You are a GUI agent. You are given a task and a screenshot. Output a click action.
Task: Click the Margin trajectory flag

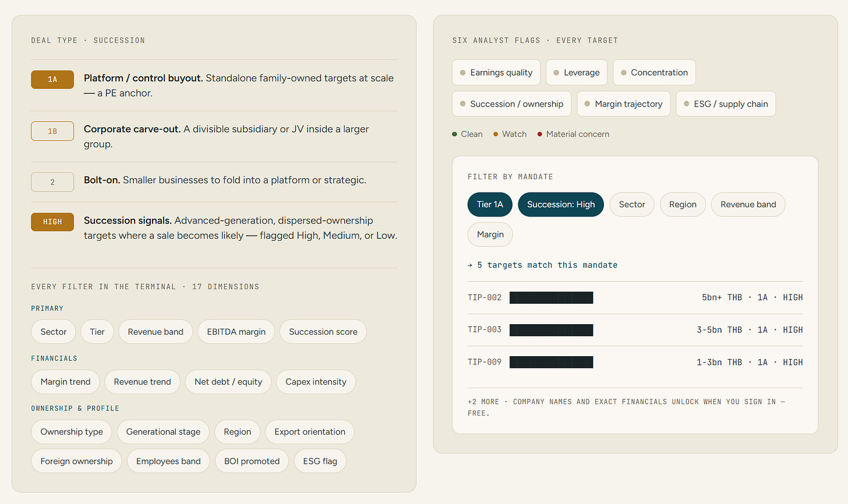coord(624,104)
